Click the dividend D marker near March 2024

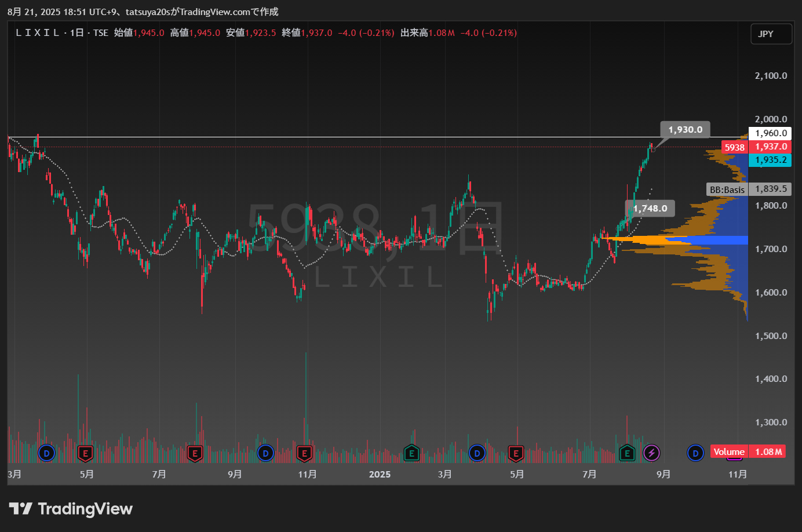[x=46, y=453]
